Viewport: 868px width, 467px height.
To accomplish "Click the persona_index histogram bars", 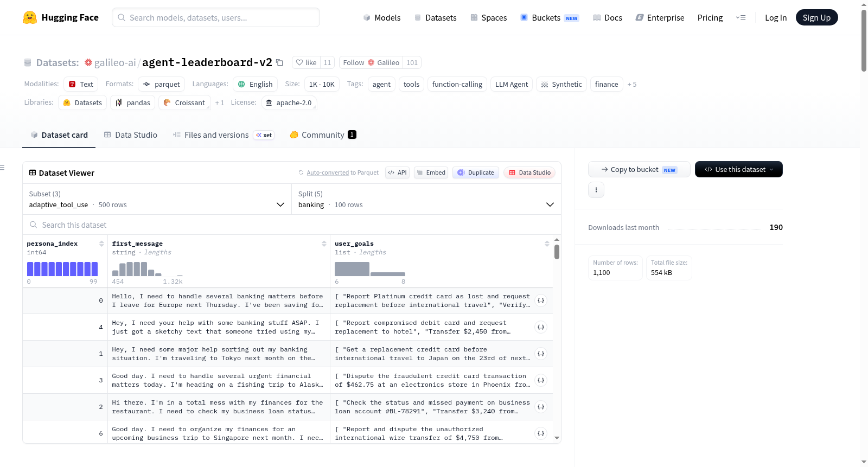I will [62, 269].
